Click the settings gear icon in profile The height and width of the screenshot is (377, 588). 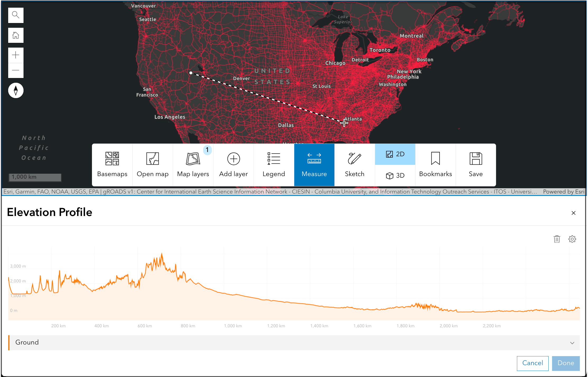[572, 239]
